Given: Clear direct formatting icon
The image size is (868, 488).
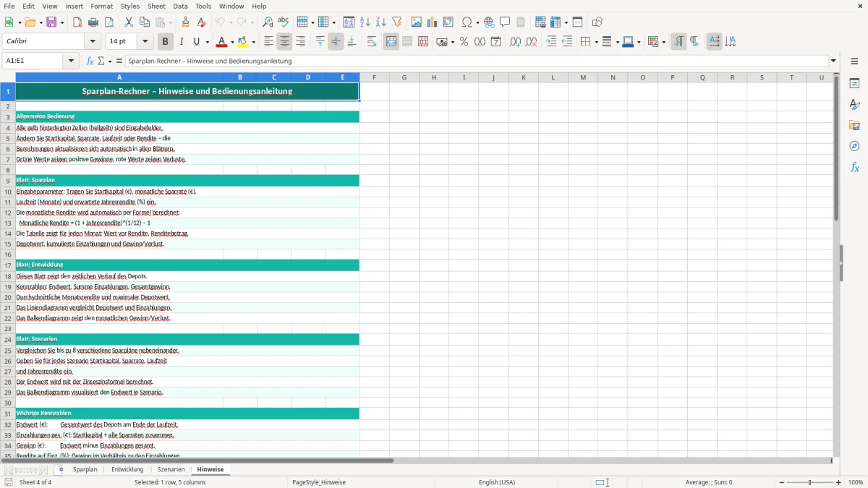Looking at the screenshot, I should coord(201,22).
